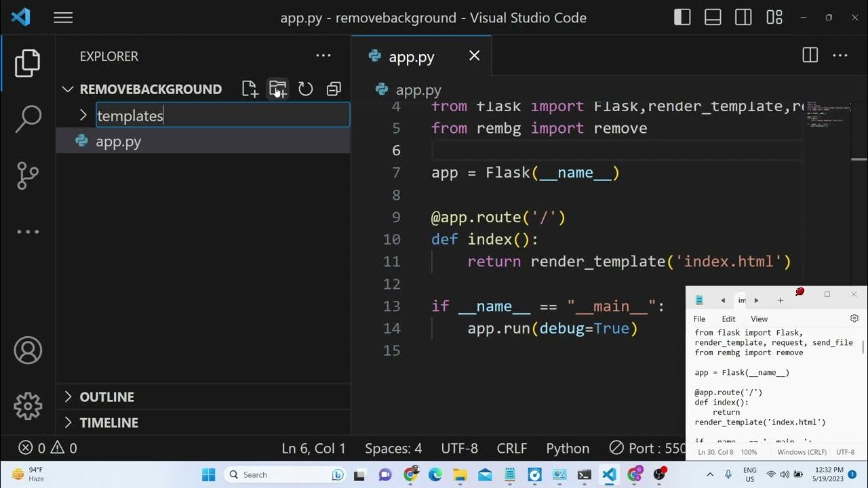The height and width of the screenshot is (488, 868).
Task: Refresh the explorer file list
Action: point(305,89)
